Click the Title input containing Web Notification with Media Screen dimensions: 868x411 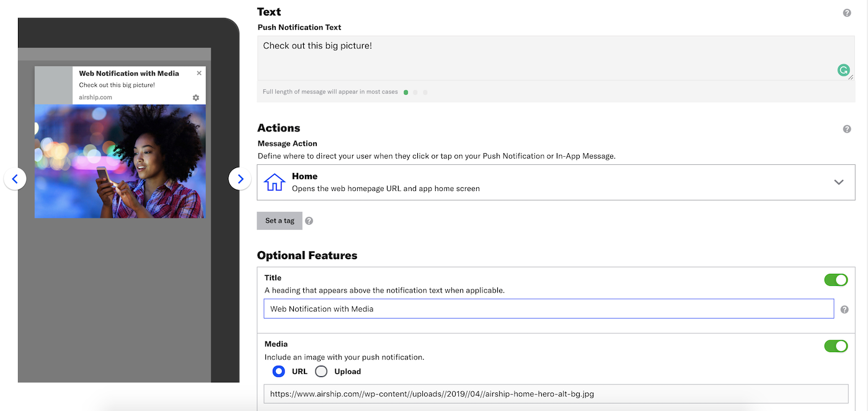549,309
